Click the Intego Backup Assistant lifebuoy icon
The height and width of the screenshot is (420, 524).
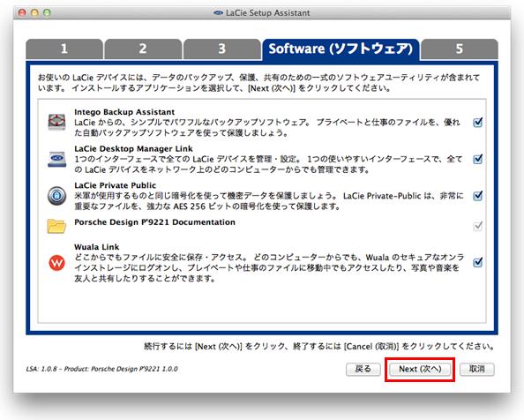(56, 122)
